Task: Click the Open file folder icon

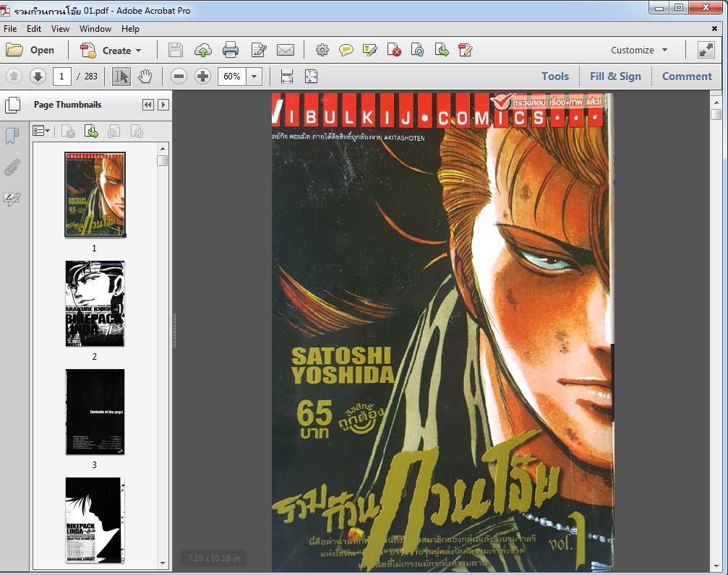Action: 14,50
